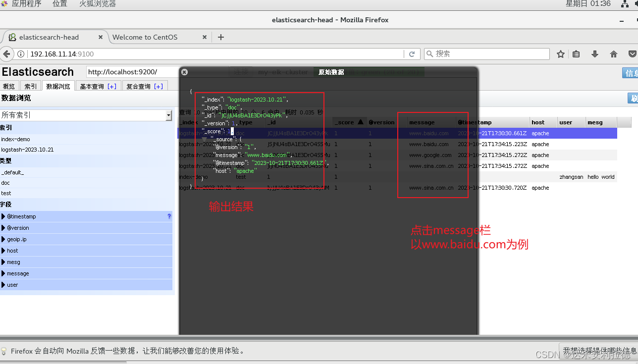Select the _default_ type
Image resolution: width=638 pixels, height=364 pixels.
[12, 172]
